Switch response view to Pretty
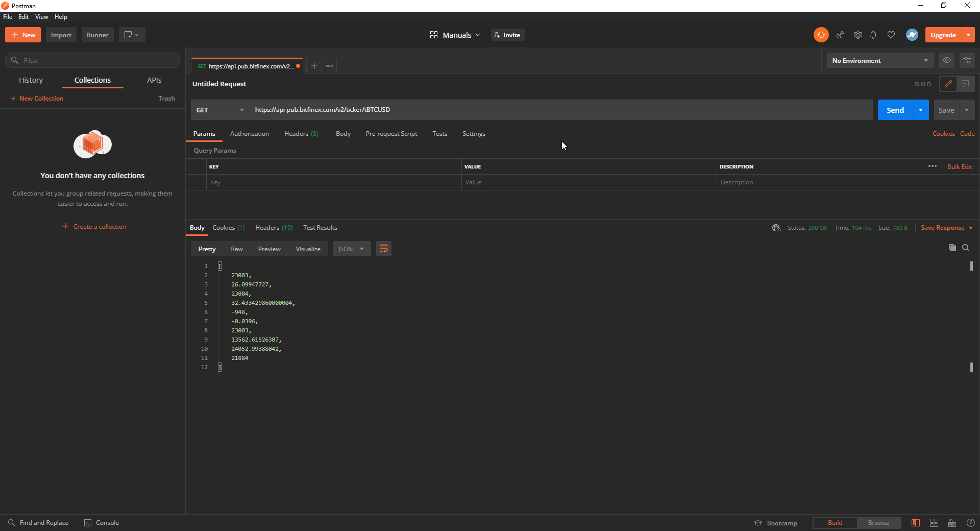Viewport: 980px width, 531px height. click(207, 249)
